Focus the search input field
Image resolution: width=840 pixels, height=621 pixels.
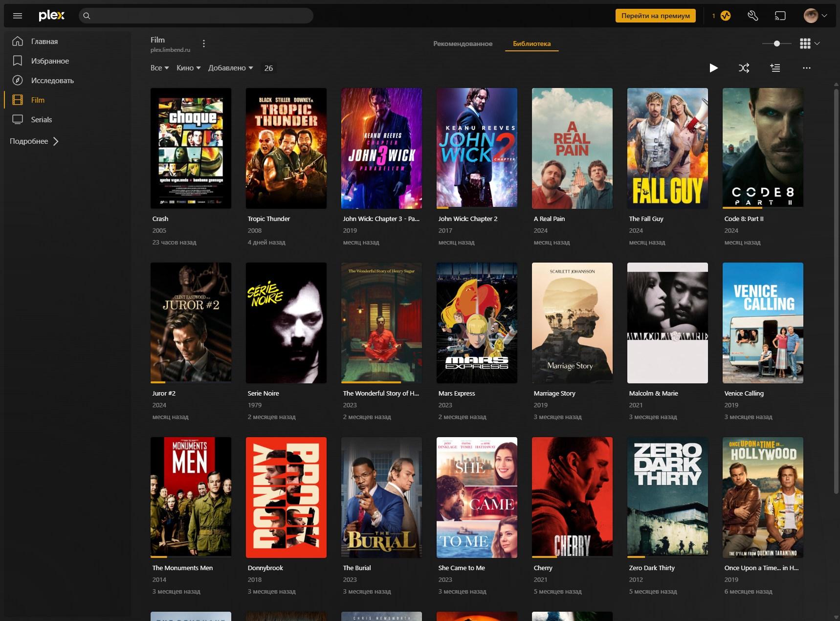pyautogui.click(x=196, y=16)
